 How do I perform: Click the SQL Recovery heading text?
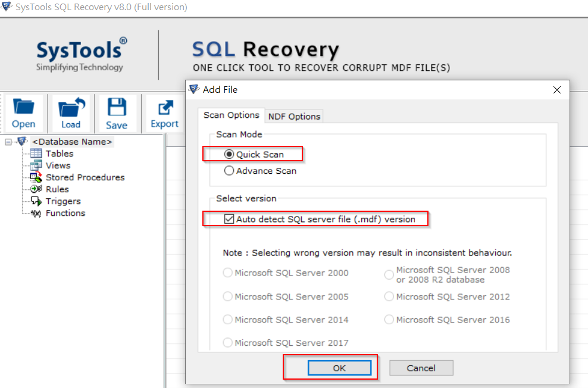pos(265,49)
